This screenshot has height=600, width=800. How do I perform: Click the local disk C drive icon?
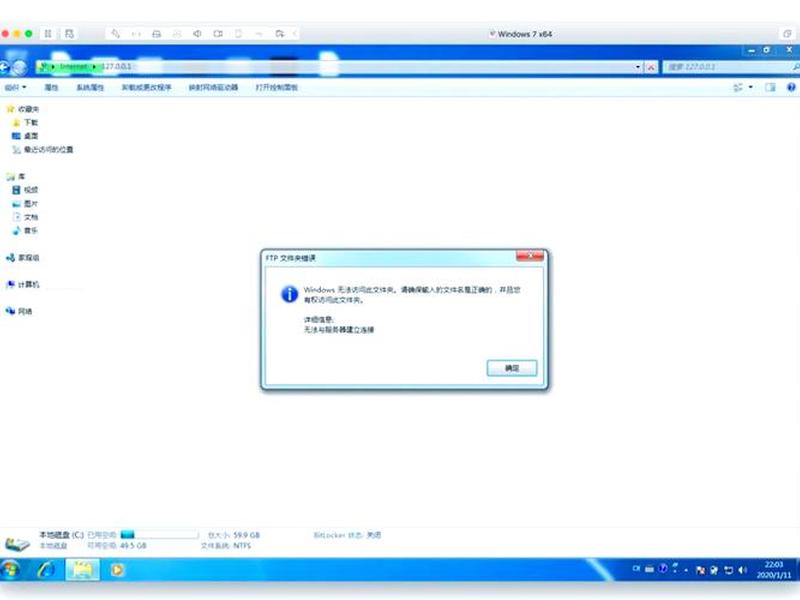click(17, 543)
